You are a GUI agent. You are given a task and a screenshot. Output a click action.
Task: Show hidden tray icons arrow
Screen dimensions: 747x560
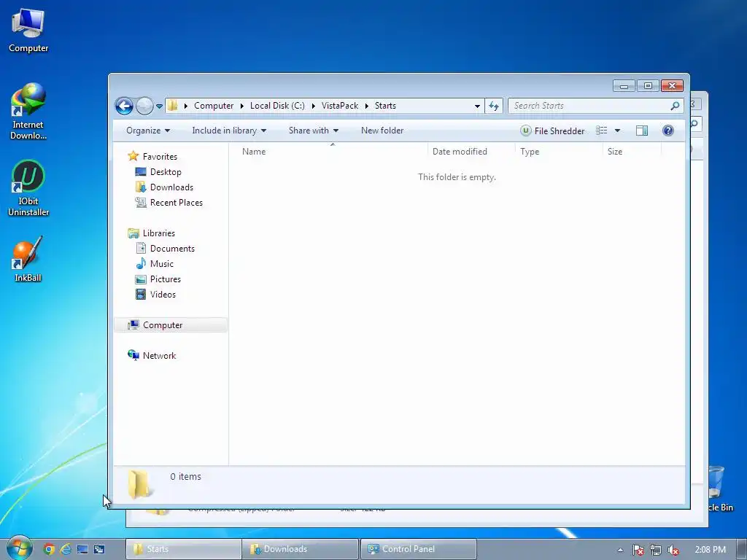click(620, 550)
